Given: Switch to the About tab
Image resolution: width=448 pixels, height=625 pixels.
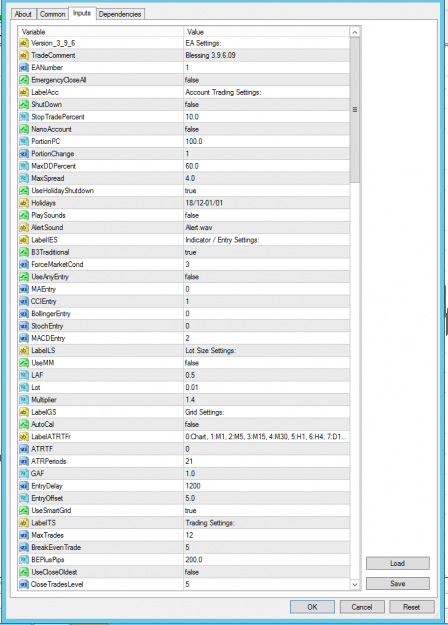Looking at the screenshot, I should pos(23,14).
